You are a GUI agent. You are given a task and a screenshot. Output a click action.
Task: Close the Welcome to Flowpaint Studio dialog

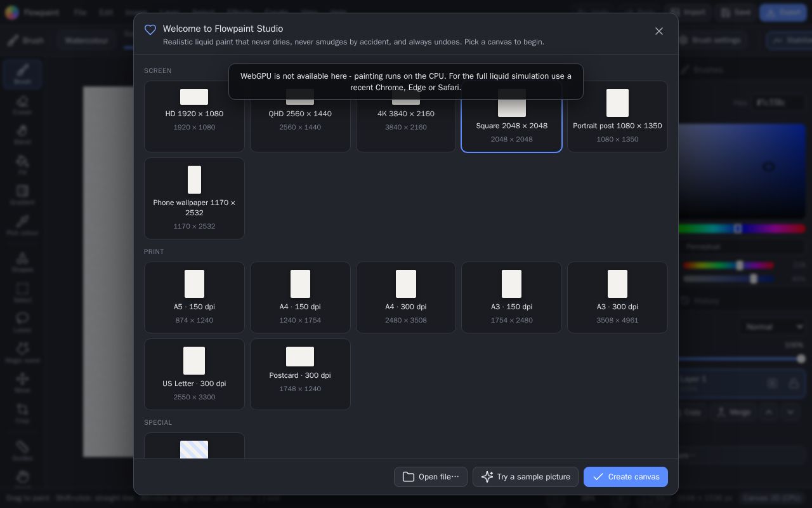659,31
